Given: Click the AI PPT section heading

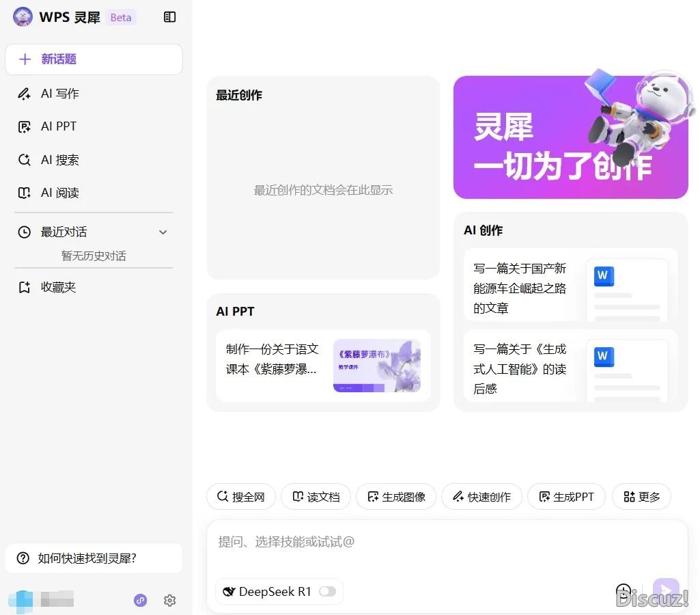Looking at the screenshot, I should 235,312.
